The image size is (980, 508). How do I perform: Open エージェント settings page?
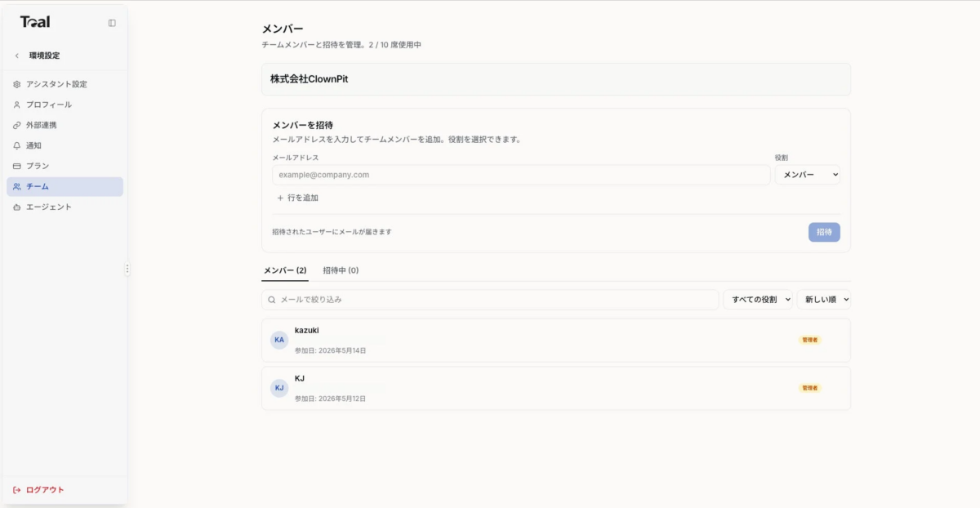click(x=65, y=207)
